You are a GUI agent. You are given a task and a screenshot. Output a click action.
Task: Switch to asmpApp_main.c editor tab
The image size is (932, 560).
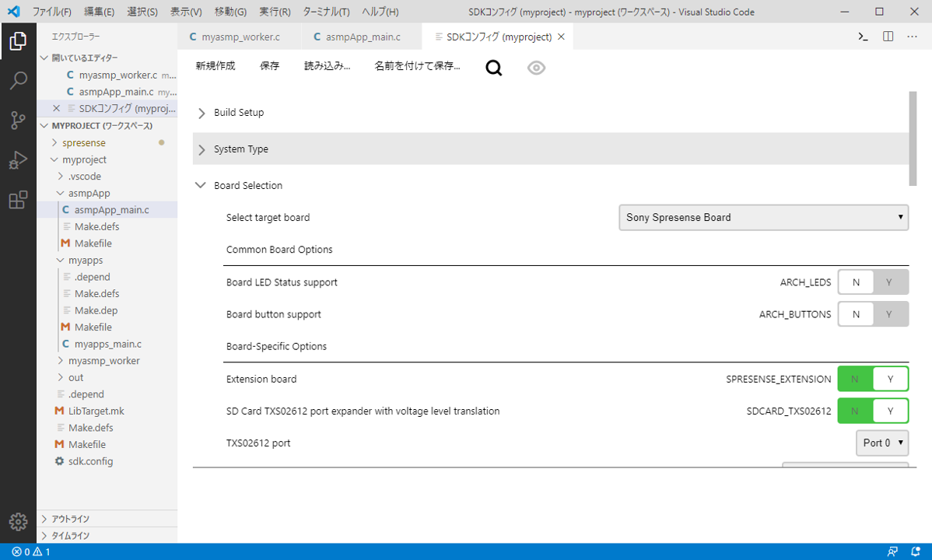[362, 37]
